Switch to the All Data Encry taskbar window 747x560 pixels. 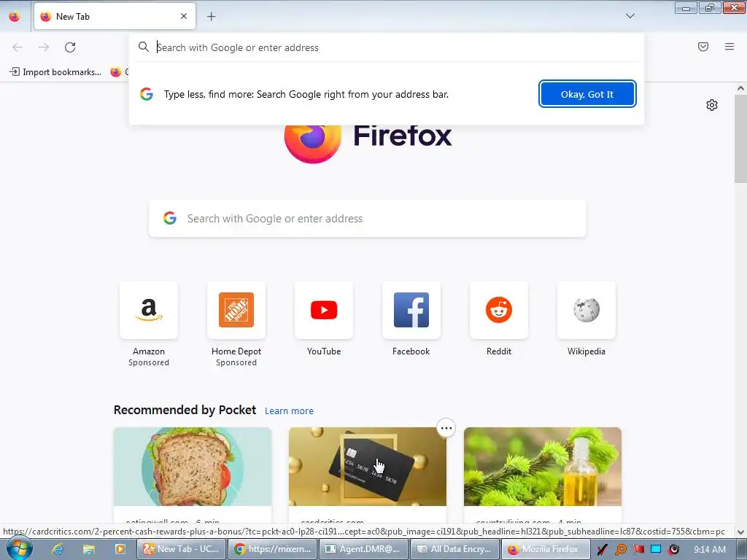tap(454, 549)
